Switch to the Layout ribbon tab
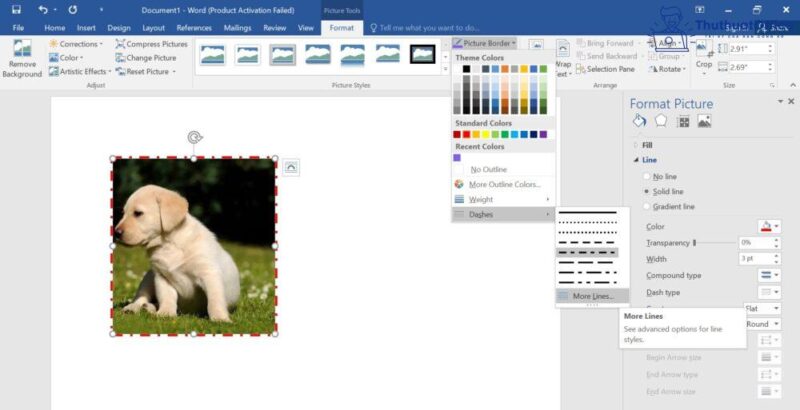 point(153,28)
